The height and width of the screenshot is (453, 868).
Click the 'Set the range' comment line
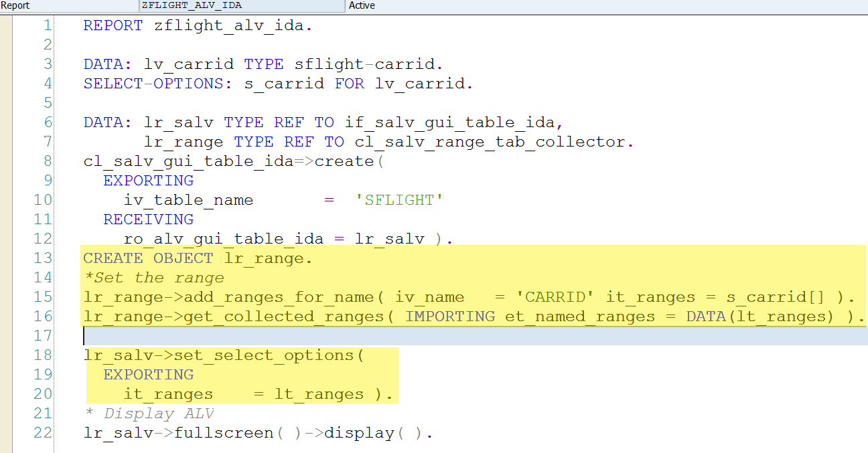pyautogui.click(x=151, y=277)
